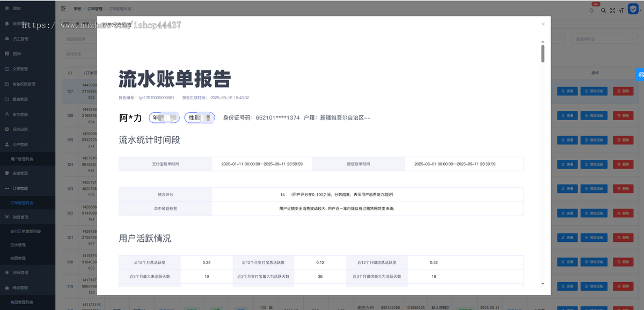Click the floating blue settings gear icon

(x=640, y=75)
